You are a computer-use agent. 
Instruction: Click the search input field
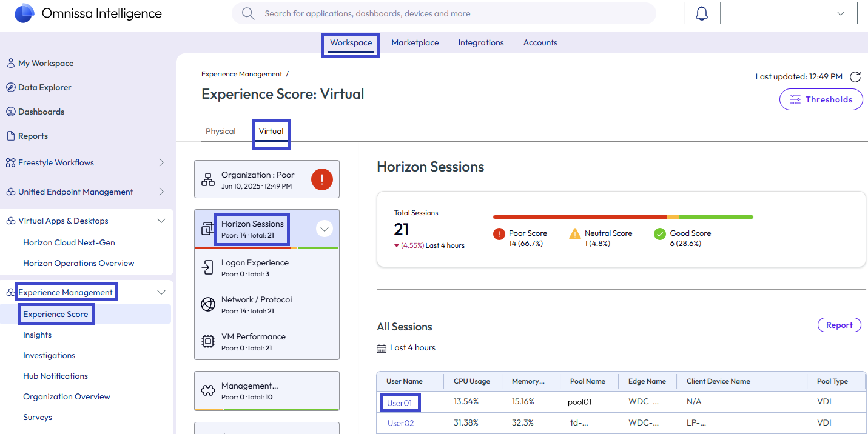(444, 13)
